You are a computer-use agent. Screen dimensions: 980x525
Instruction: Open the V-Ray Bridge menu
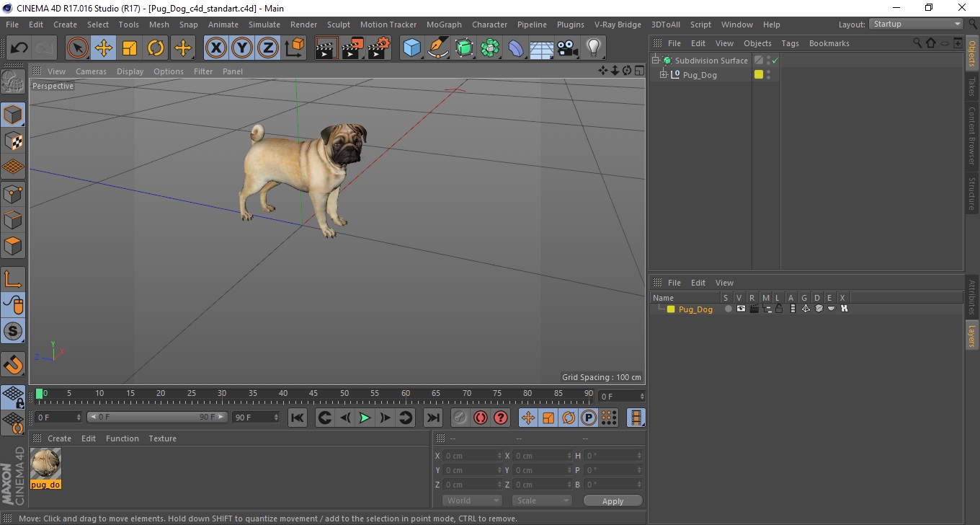tap(618, 25)
